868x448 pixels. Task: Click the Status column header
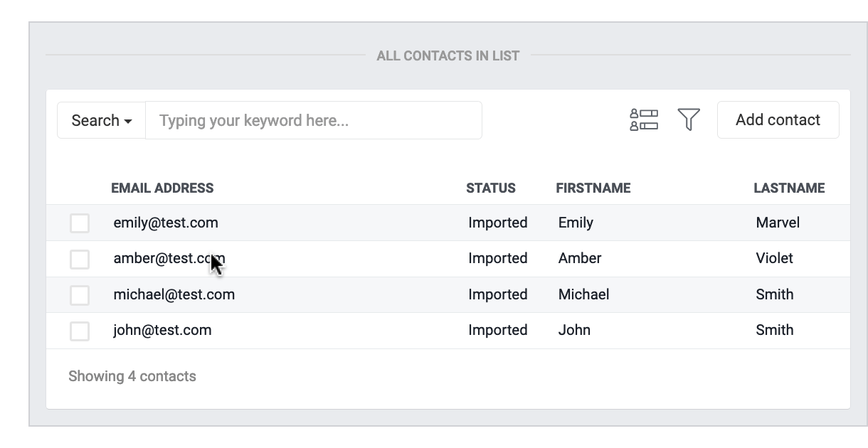tap(491, 188)
